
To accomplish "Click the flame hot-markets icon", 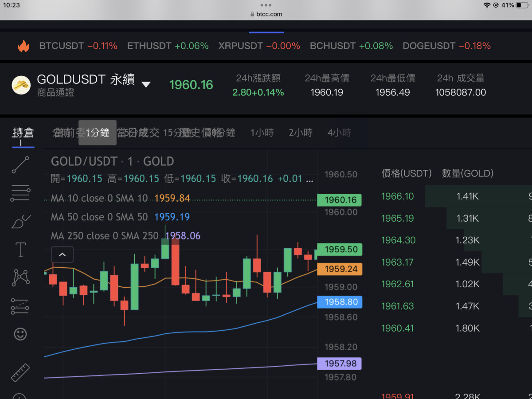I will click(23, 46).
